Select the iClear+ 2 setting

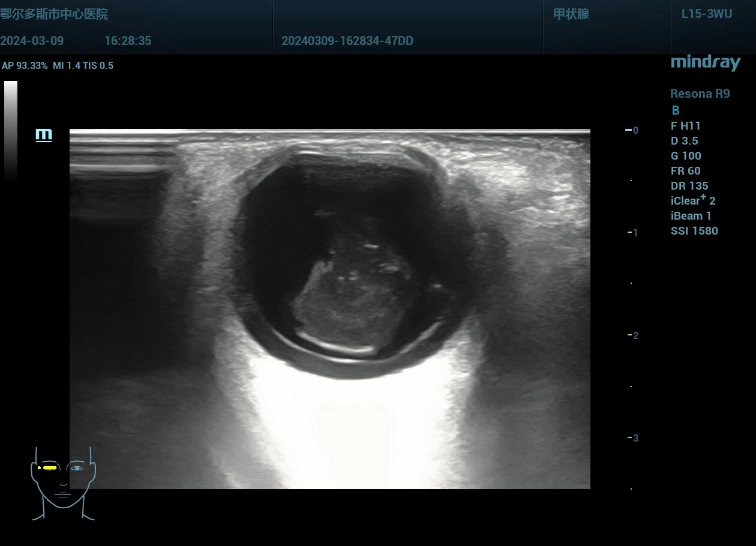[x=693, y=200]
